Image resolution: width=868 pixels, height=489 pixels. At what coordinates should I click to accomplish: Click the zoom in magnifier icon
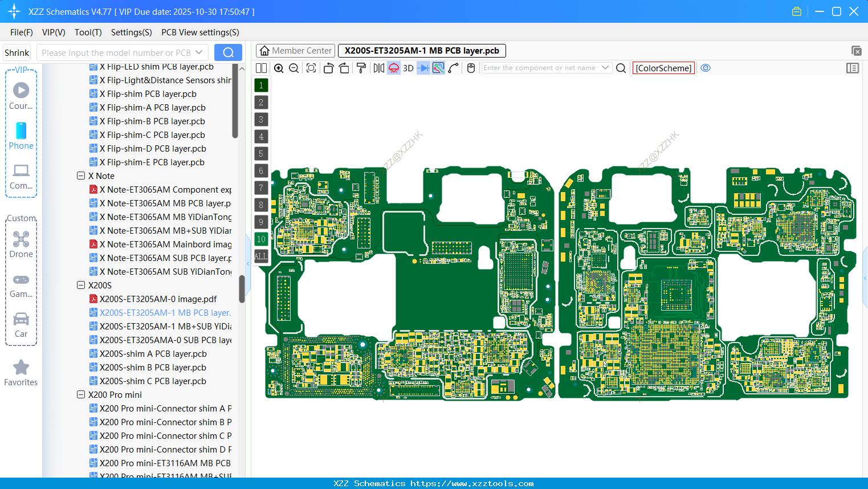tap(279, 68)
